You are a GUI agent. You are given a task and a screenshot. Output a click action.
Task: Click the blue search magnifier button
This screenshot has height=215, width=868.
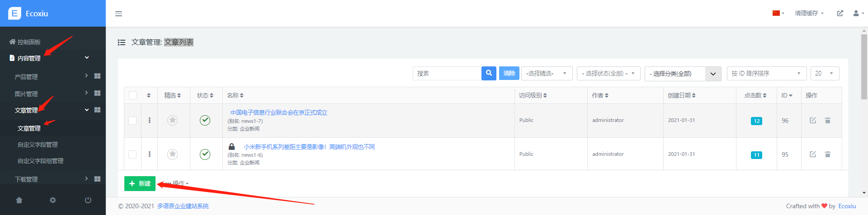(489, 73)
